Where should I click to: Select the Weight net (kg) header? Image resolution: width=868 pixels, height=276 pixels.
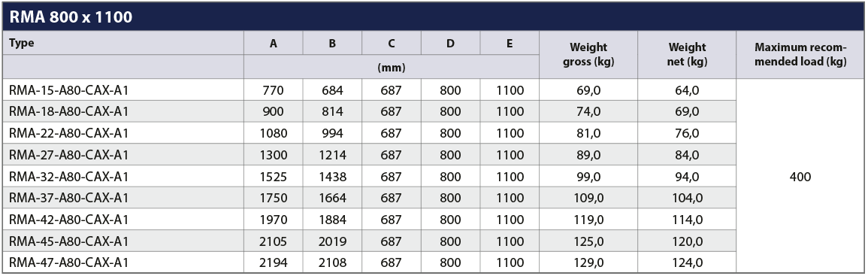687,55
